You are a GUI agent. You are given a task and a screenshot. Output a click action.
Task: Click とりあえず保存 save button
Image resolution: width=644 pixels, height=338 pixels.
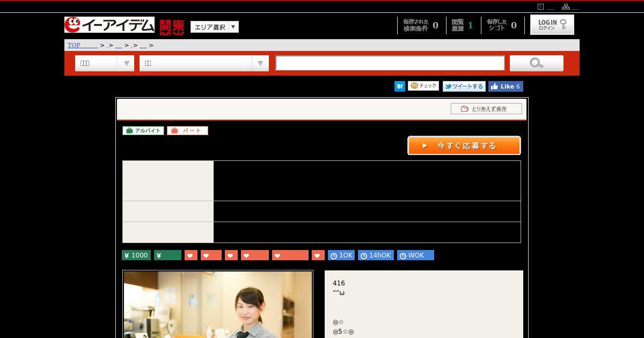coord(486,108)
